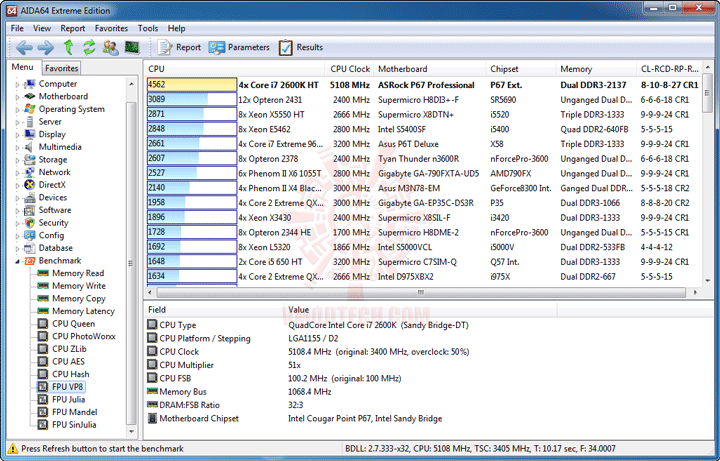Viewport: 720px width, 461px height.
Task: Open the Favorites menu
Action: click(111, 28)
